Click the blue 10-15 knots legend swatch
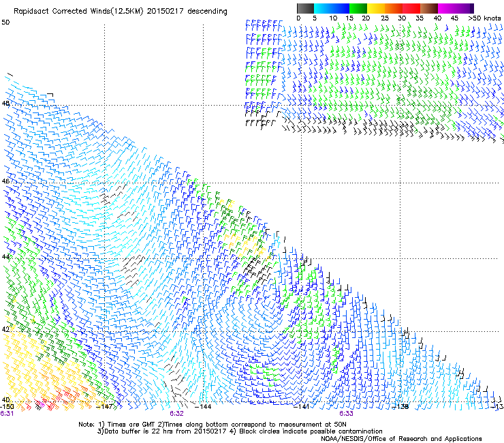This screenshot has width=504, height=443. pyautogui.click(x=340, y=8)
